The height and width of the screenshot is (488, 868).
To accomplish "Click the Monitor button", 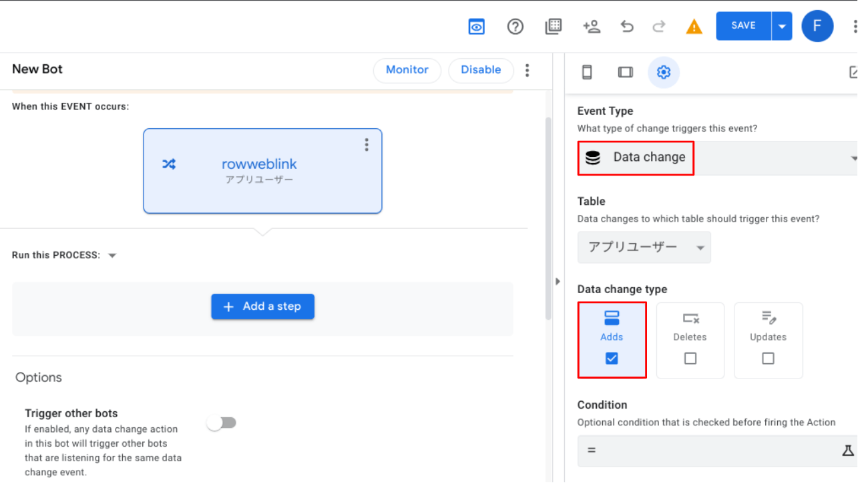I will pyautogui.click(x=407, y=70).
